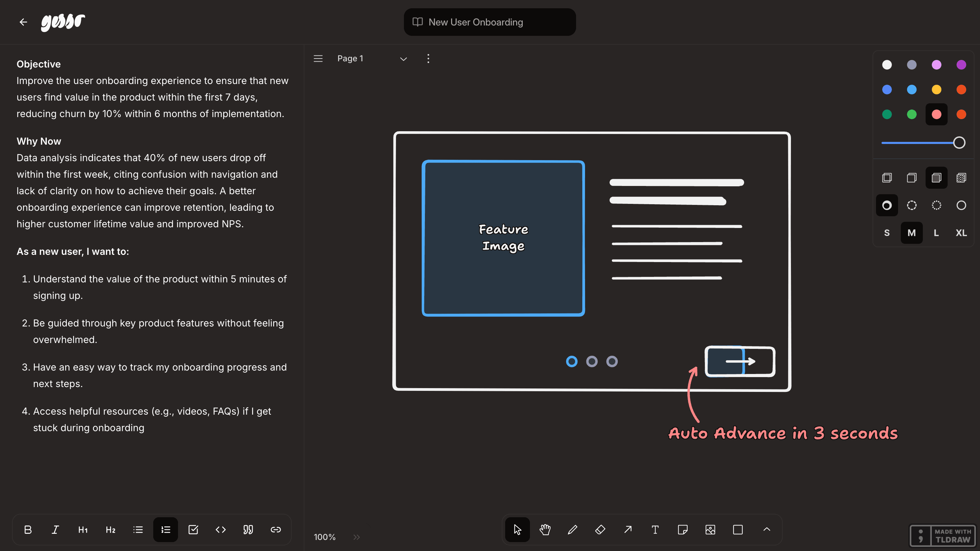Screen dimensions: 980x551
Task: Insert a code block
Action: tap(221, 530)
